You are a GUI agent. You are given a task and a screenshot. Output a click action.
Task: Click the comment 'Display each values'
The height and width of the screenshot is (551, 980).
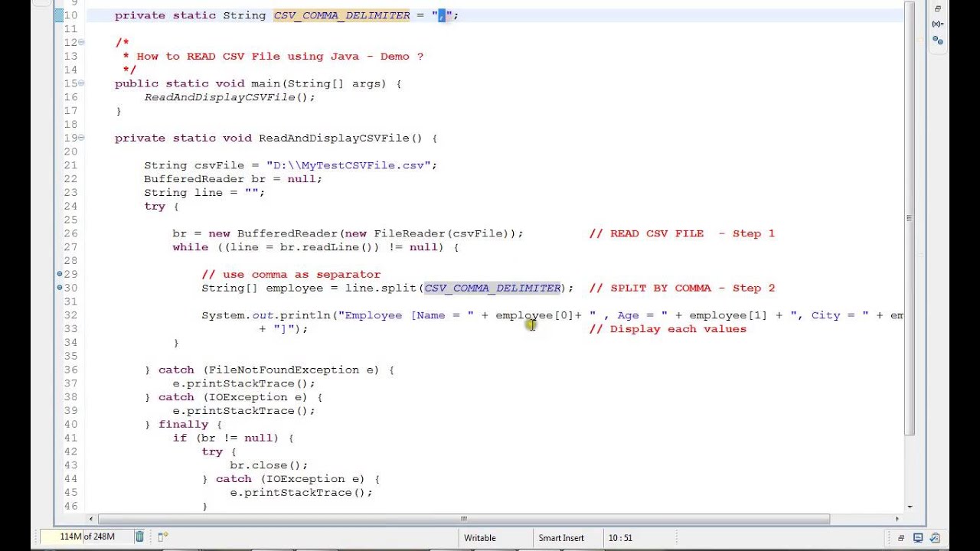click(x=668, y=329)
